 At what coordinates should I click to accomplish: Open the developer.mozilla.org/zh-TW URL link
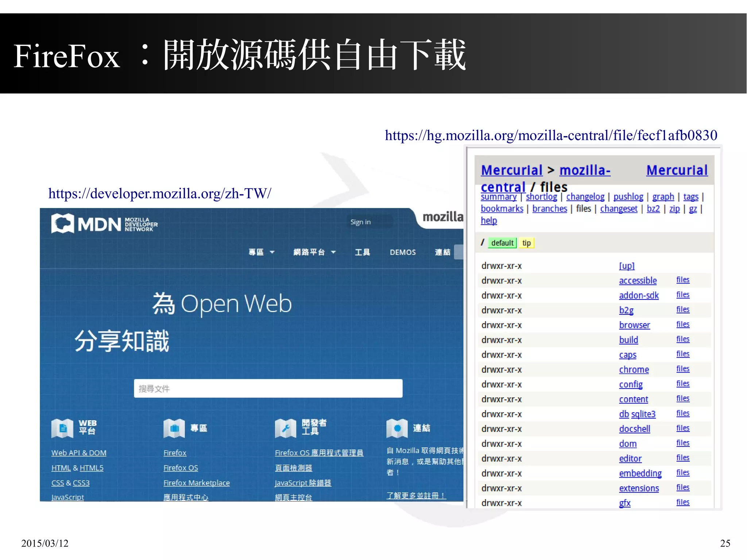(159, 193)
